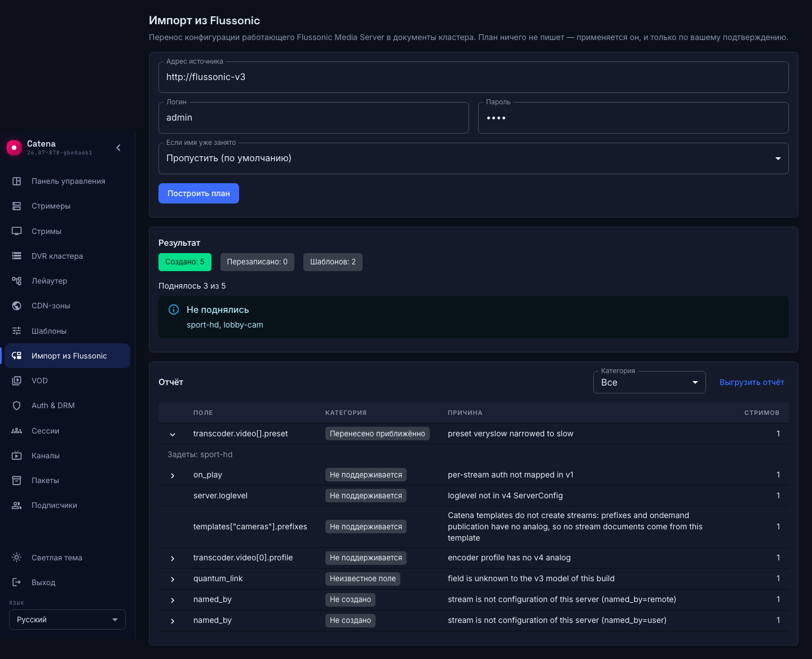Click the server.loglevel field cell

220,496
